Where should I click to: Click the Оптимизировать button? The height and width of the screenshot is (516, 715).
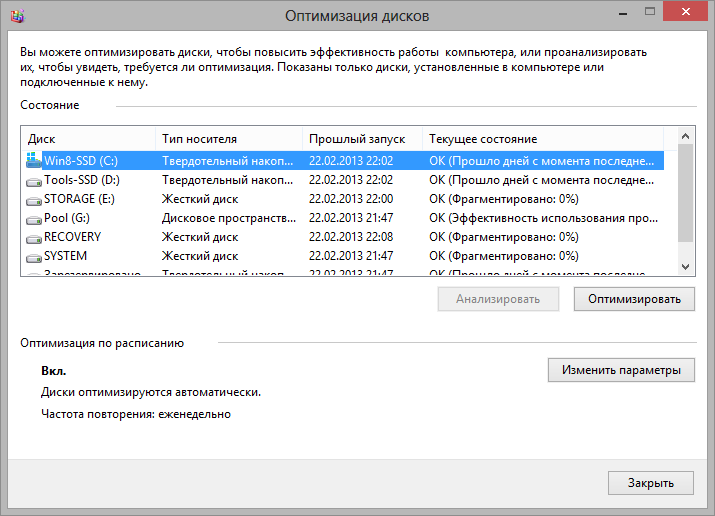pyautogui.click(x=634, y=299)
